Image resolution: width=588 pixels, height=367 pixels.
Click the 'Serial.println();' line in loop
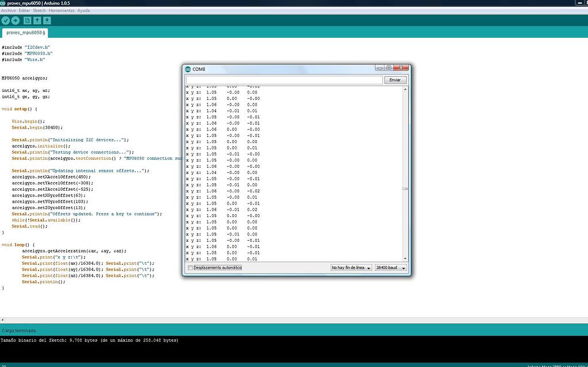tap(44, 282)
